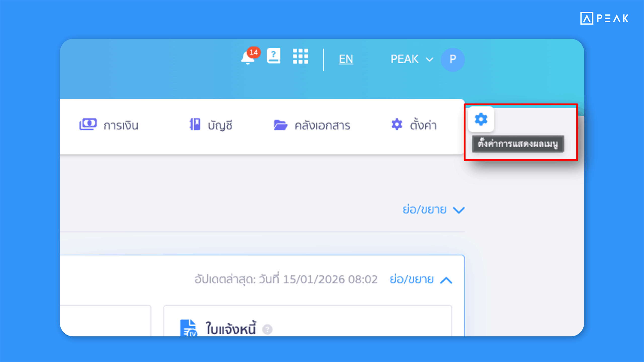Open the คลังเอกสาร menu
This screenshot has width=644, height=362.
[x=322, y=125]
